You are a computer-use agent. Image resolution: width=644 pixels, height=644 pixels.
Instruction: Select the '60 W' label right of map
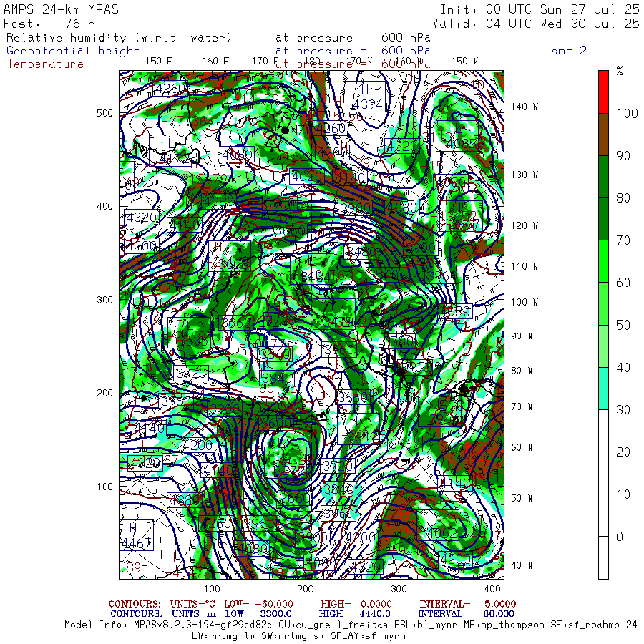pos(522,447)
